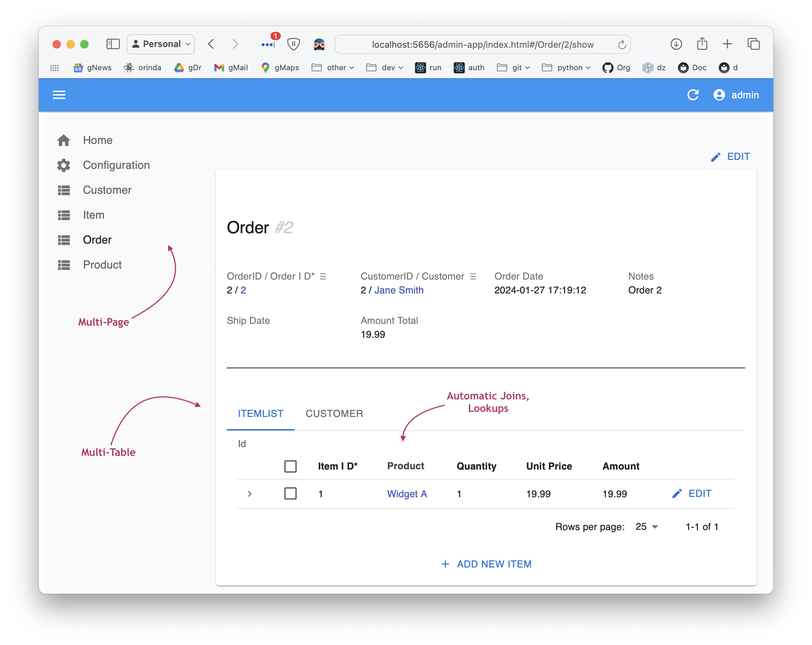The width and height of the screenshot is (812, 645).
Task: Click the pencil EDIT icon at top right
Action: tap(716, 157)
